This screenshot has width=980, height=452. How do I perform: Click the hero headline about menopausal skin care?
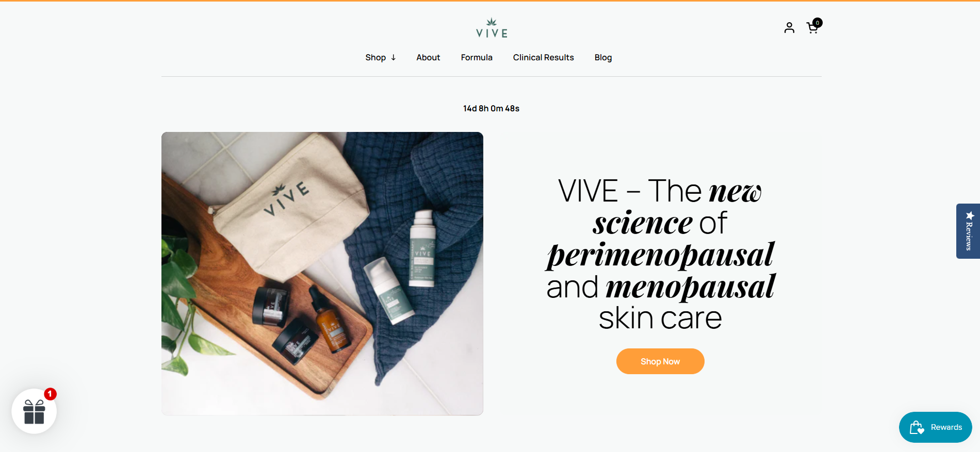(660, 254)
